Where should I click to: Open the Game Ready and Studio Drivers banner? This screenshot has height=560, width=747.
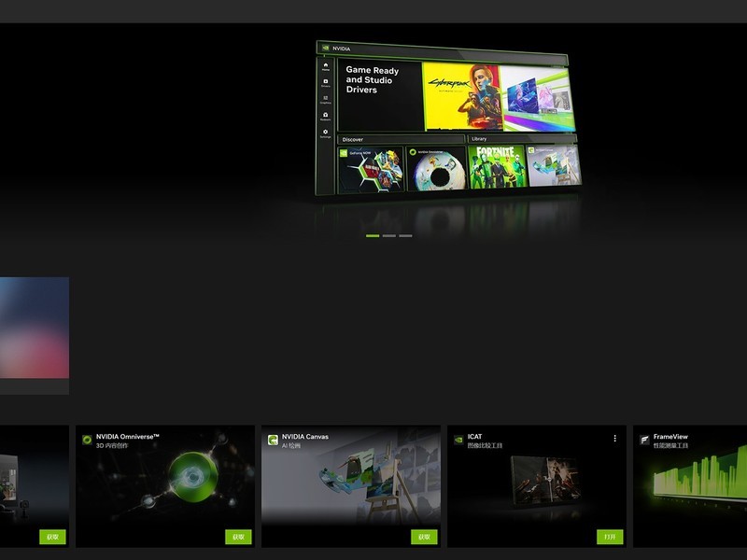coord(446,119)
